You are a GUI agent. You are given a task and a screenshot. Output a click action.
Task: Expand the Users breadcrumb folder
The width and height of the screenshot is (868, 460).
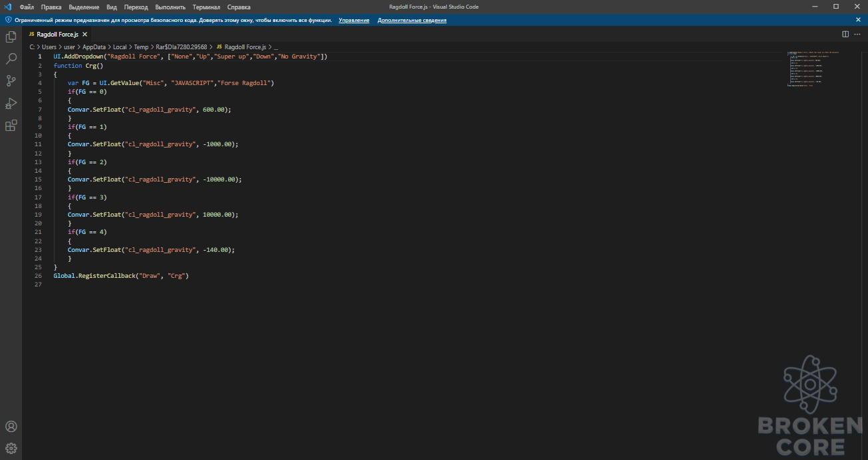pos(49,47)
